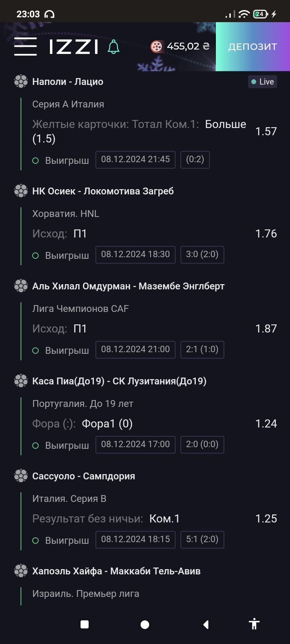Tap the 3:0 (2:0) score box
Screen dimensions: 290x644
tap(202, 254)
